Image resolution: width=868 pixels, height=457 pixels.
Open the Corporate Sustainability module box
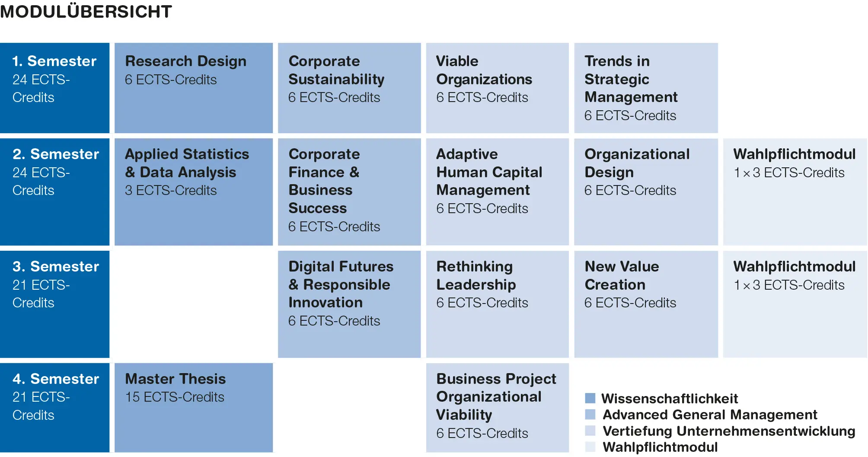coord(349,88)
